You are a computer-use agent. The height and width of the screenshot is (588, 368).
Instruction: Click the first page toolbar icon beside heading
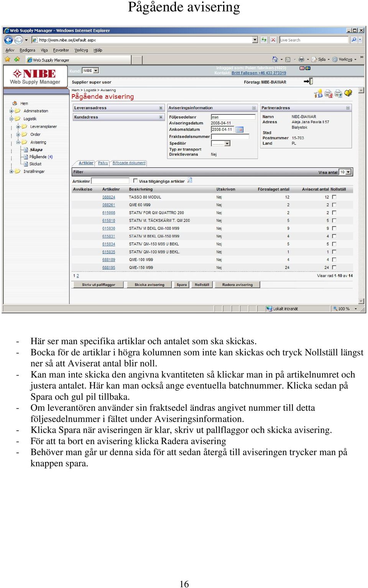pos(318,93)
